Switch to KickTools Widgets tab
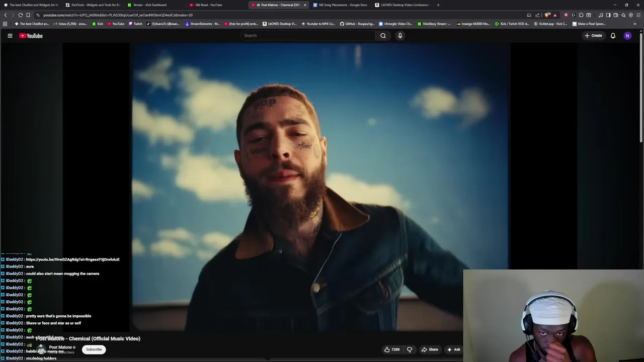The image size is (644, 362). click(94, 5)
